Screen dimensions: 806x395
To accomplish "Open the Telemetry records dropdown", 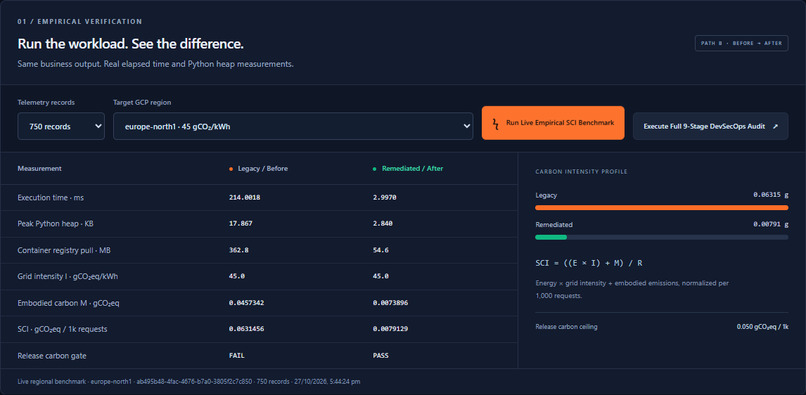I will coord(61,126).
